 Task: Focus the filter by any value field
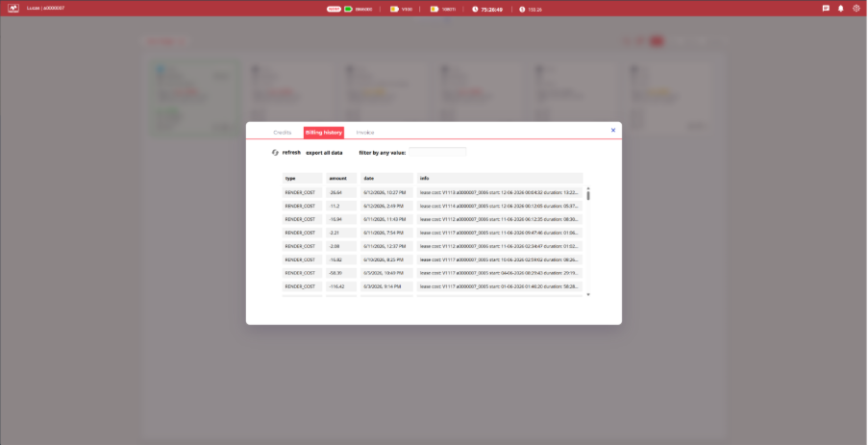click(x=437, y=152)
